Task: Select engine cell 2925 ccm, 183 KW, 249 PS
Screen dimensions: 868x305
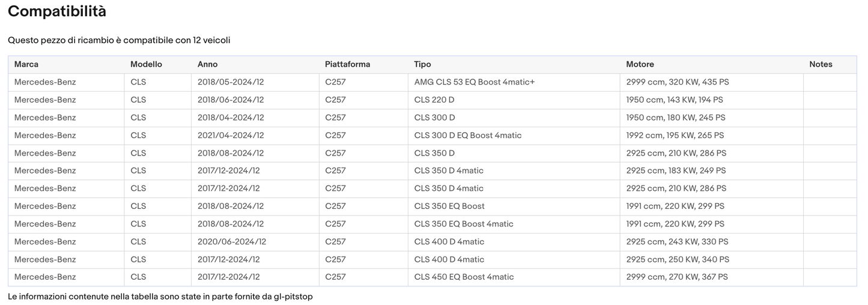Action: pyautogui.click(x=676, y=171)
